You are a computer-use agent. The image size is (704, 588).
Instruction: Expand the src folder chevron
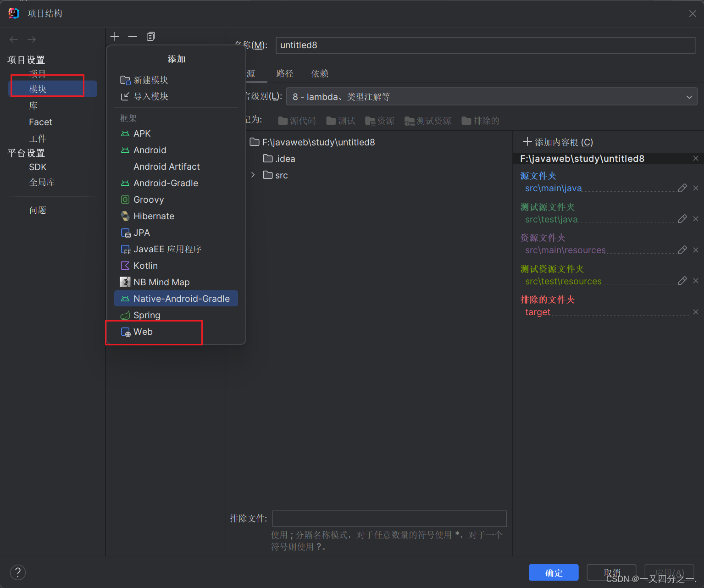click(x=253, y=175)
